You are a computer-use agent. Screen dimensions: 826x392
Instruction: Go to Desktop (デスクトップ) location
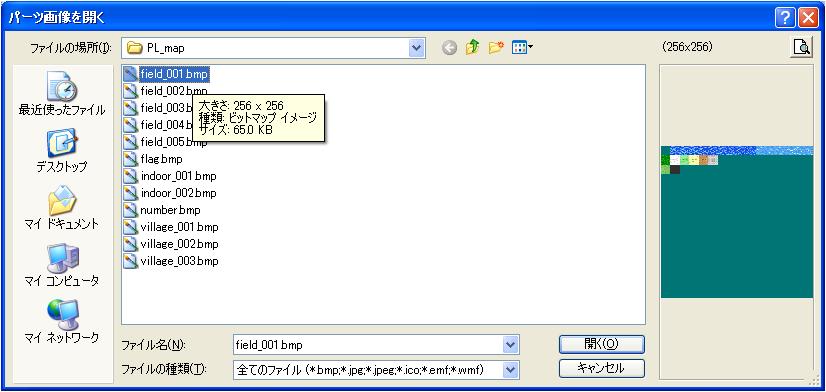[62, 151]
